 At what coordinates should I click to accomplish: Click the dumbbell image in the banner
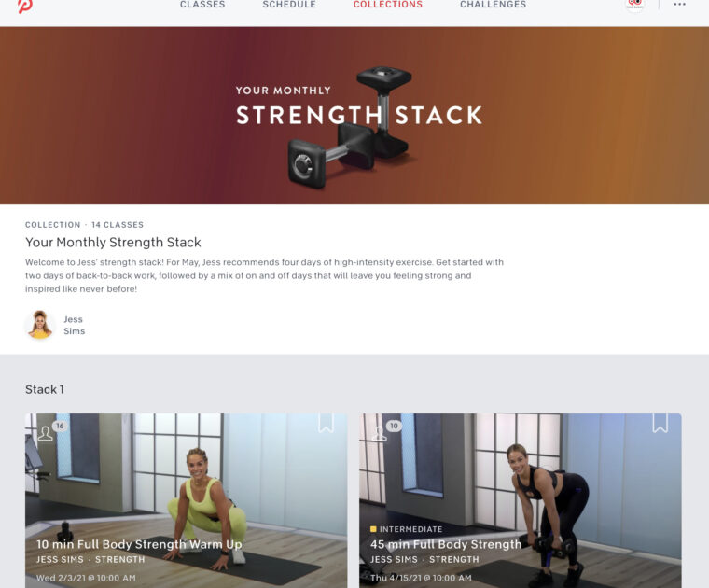351,129
